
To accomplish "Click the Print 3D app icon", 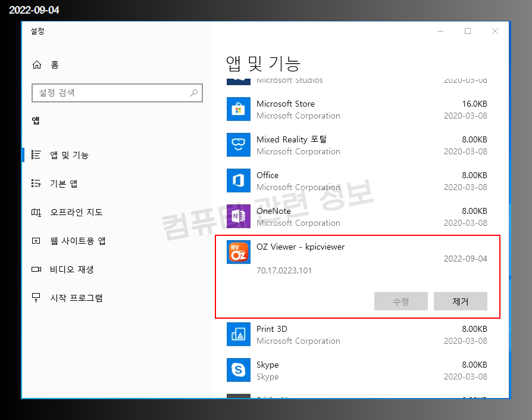I will [x=239, y=334].
